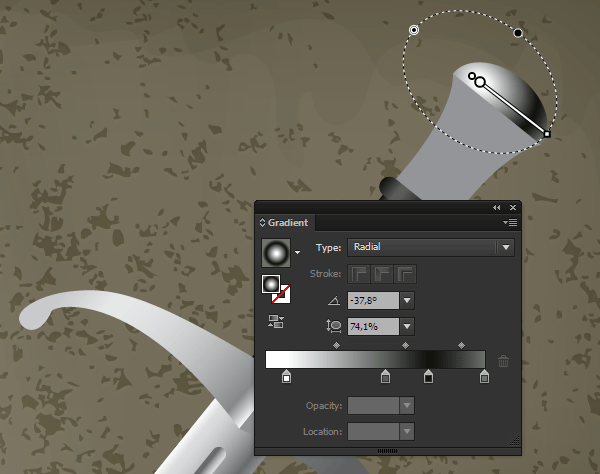Click the Type: label text
This screenshot has width=600, height=474.
328,248
